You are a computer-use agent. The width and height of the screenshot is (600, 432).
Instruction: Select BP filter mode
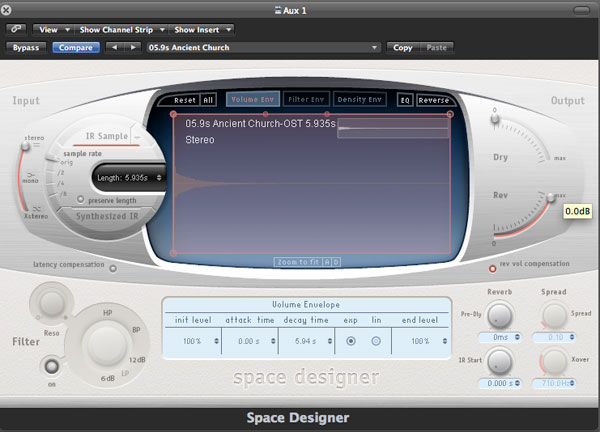coord(136,330)
